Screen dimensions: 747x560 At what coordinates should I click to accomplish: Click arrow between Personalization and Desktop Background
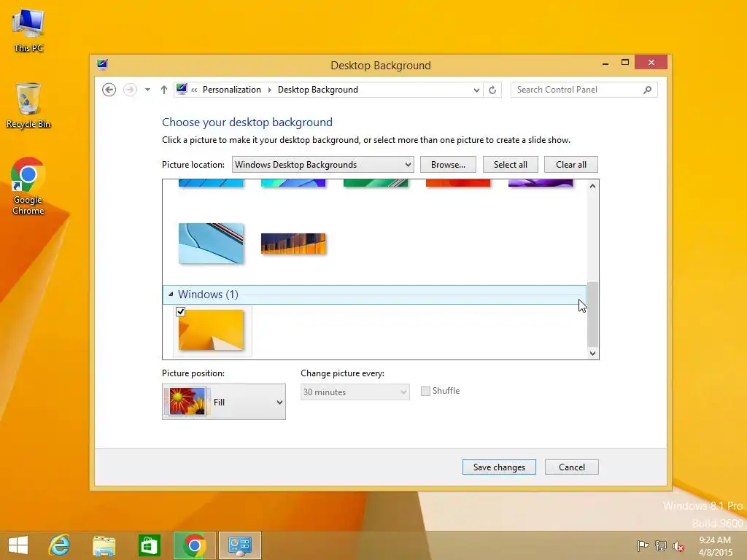click(270, 90)
